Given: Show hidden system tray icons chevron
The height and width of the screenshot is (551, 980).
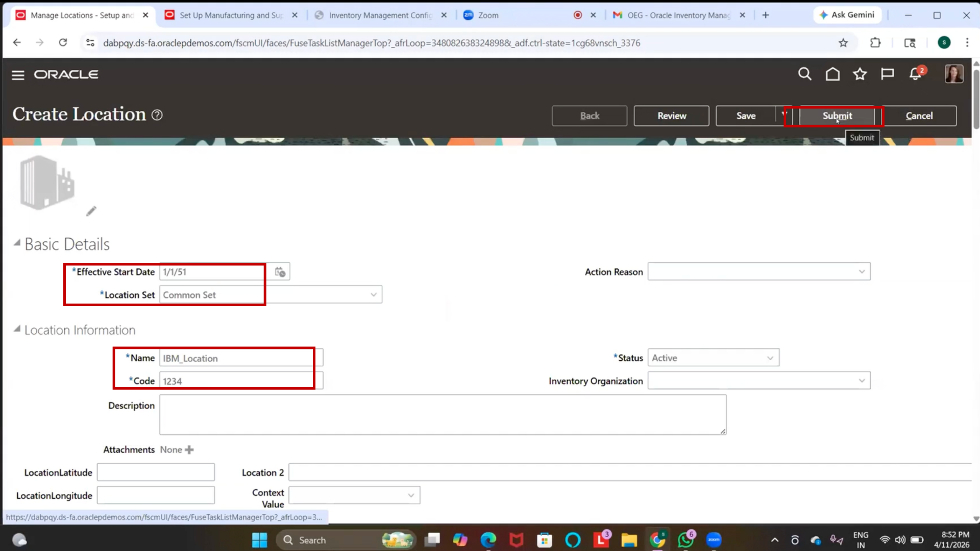Looking at the screenshot, I should [774, 540].
